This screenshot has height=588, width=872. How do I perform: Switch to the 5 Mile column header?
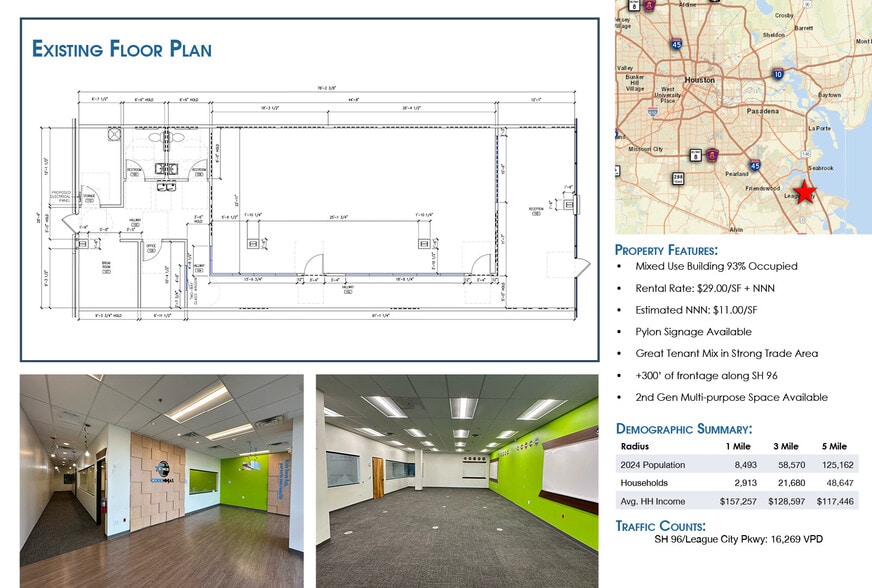coord(834,445)
